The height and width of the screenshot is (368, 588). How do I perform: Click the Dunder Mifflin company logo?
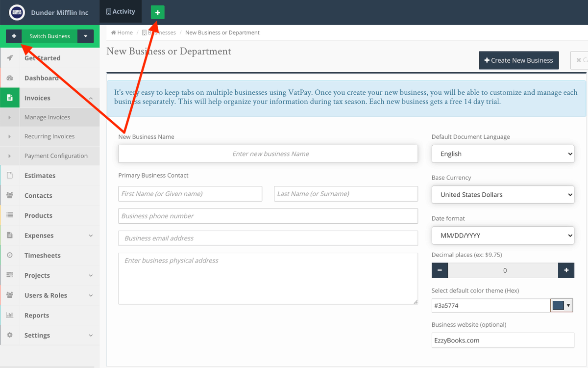point(17,12)
